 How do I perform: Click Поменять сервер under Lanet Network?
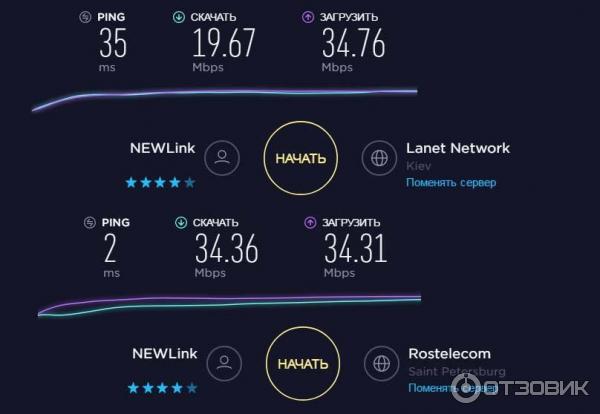[x=451, y=183]
